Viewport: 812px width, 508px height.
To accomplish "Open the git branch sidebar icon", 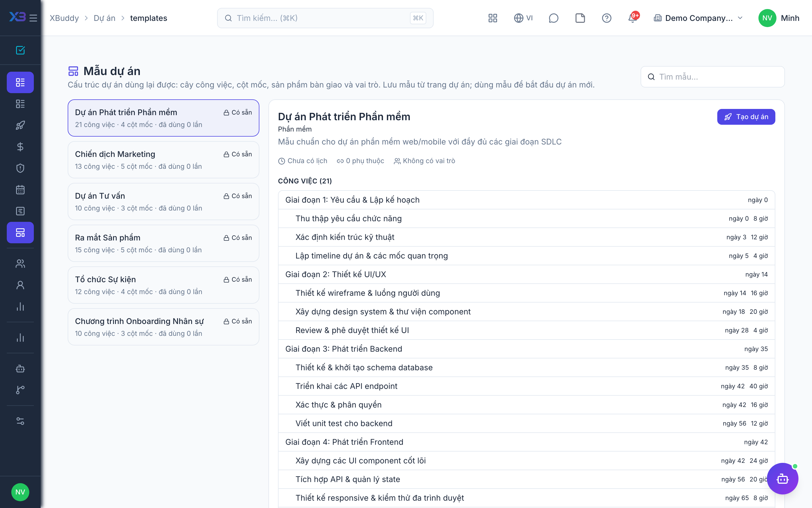I will coord(20,390).
